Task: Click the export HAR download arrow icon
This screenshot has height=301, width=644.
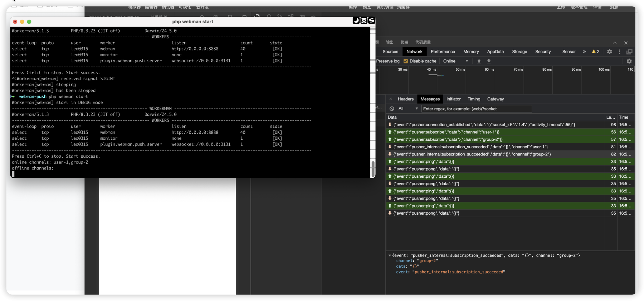Action: point(489,61)
